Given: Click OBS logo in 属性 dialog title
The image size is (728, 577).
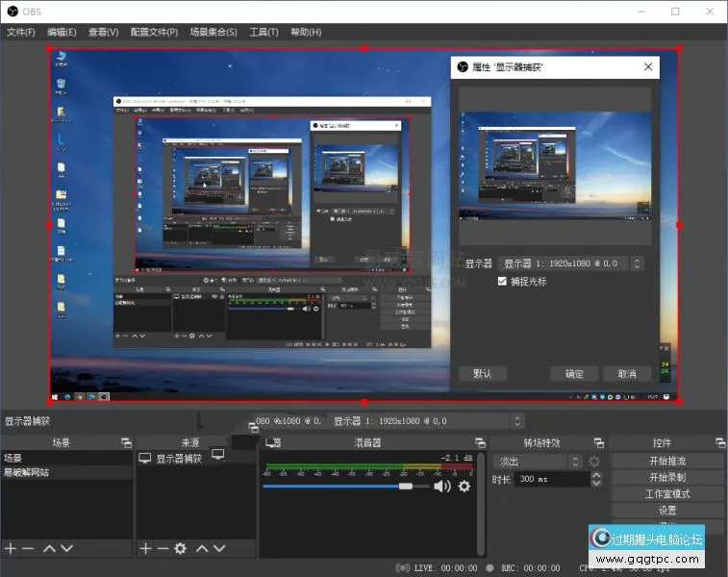Looking at the screenshot, I should (x=463, y=67).
